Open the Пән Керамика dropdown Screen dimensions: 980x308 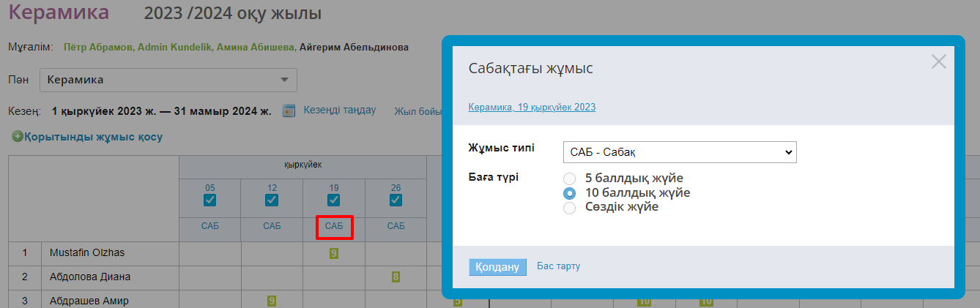[168, 80]
